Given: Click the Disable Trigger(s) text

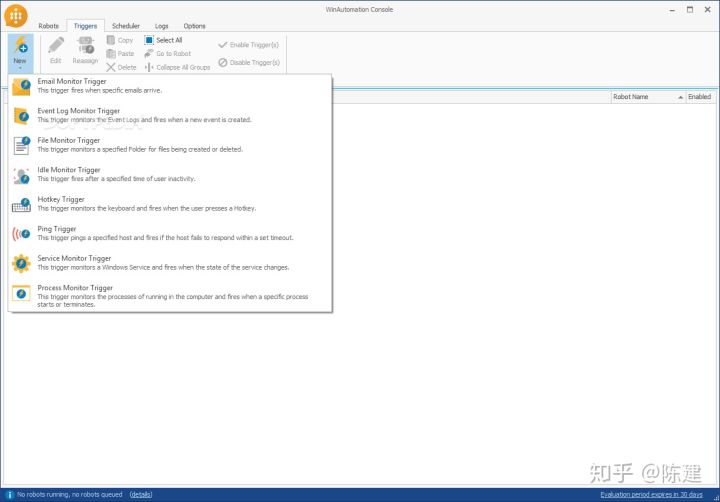Looking at the screenshot, I should pyautogui.click(x=255, y=62).
